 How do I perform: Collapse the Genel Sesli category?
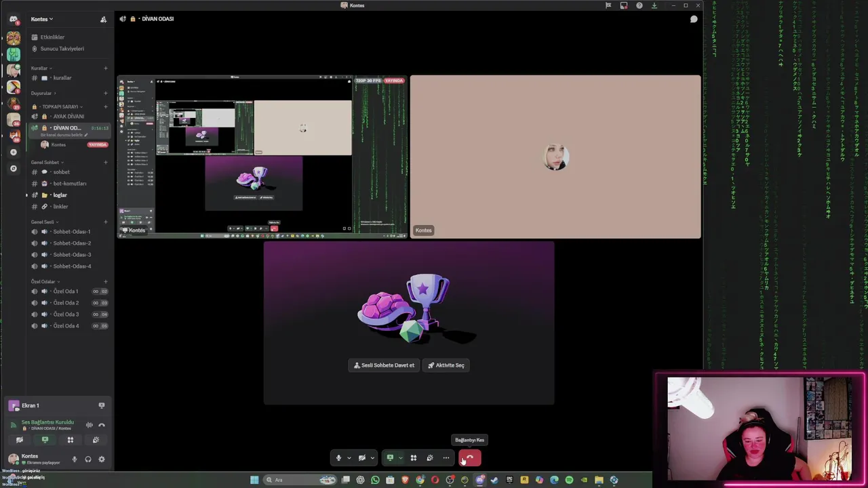click(x=44, y=222)
